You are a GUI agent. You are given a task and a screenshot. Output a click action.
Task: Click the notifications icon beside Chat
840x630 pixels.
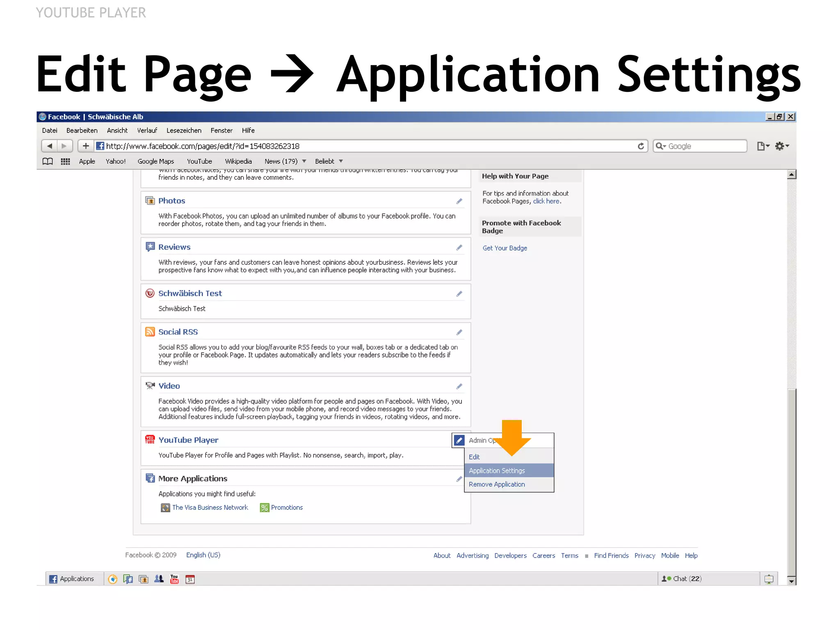[769, 579]
